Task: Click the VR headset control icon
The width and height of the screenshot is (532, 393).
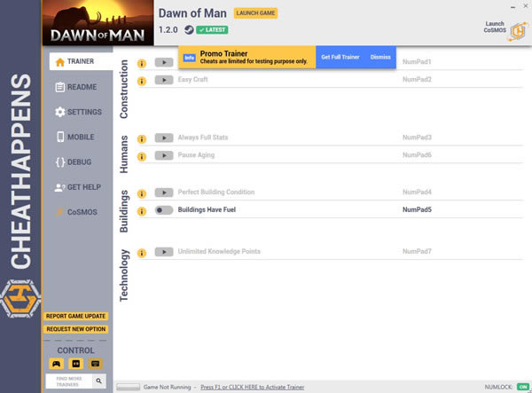Action: pyautogui.click(x=77, y=362)
